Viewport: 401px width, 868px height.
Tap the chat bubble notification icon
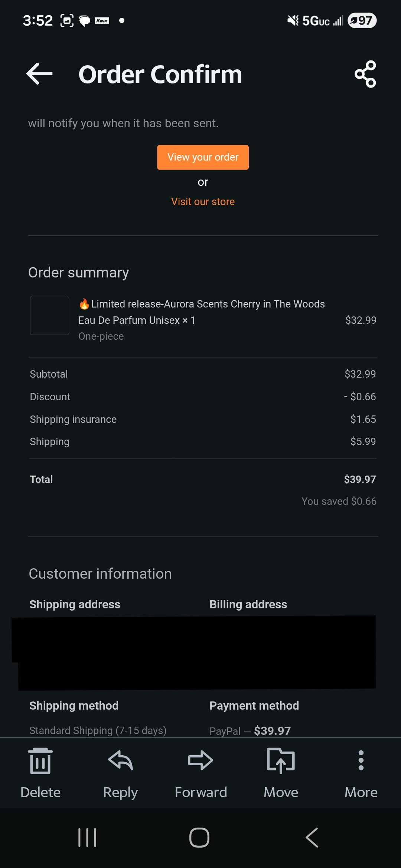click(85, 21)
